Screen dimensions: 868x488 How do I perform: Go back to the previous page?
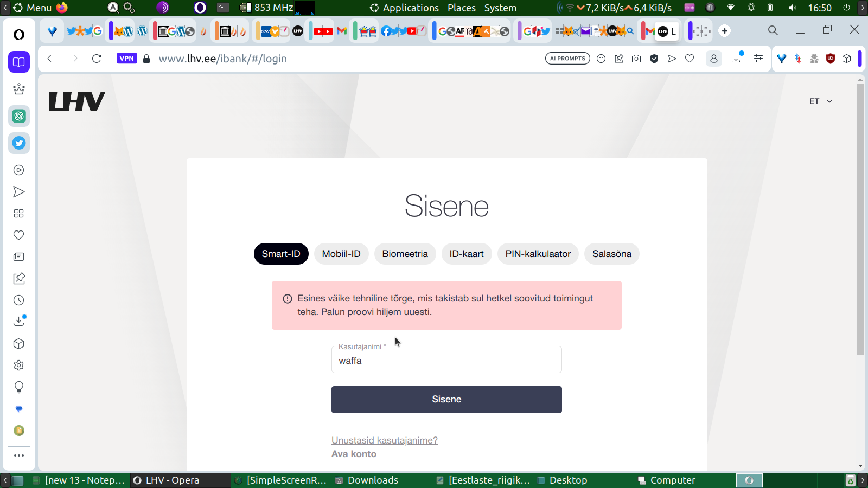(49, 59)
